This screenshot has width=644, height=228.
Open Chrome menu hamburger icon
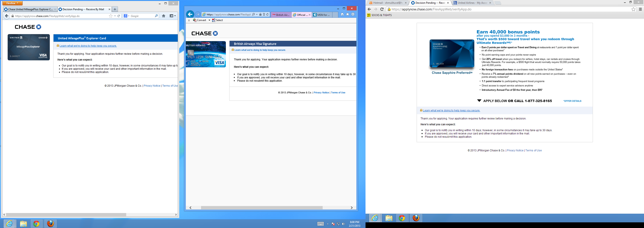coord(640,9)
